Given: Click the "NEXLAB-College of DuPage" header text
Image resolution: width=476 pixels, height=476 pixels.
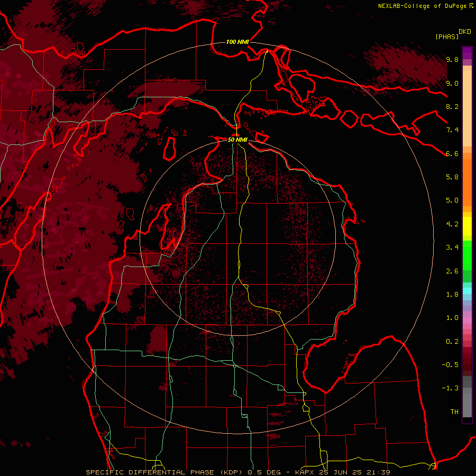Looking at the screenshot, I should (x=422, y=6).
